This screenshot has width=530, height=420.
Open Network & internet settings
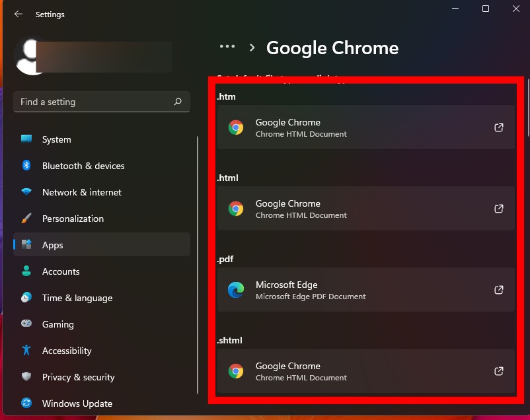tap(101, 192)
